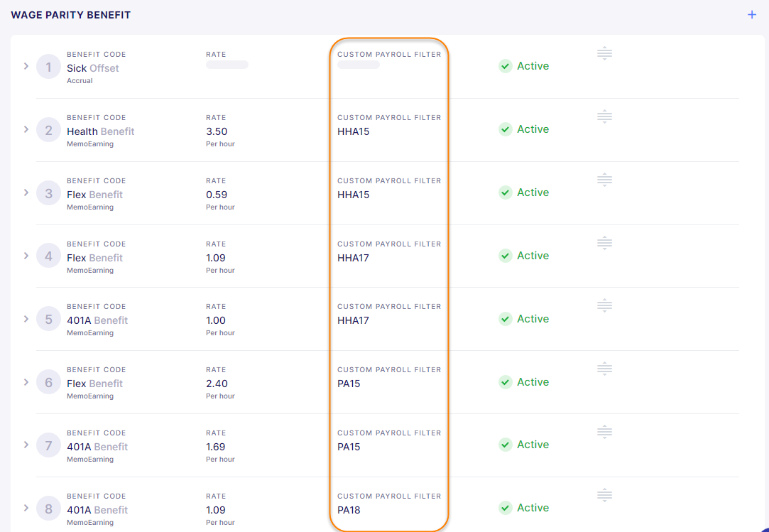Click the 2.40 rate value
Viewport: 769px width, 532px height.
pos(217,384)
